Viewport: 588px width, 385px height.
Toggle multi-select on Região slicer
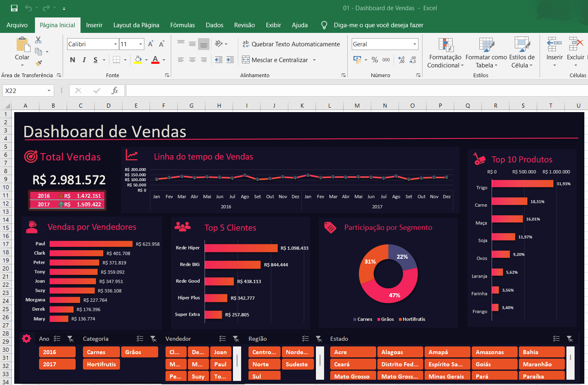tap(305, 339)
